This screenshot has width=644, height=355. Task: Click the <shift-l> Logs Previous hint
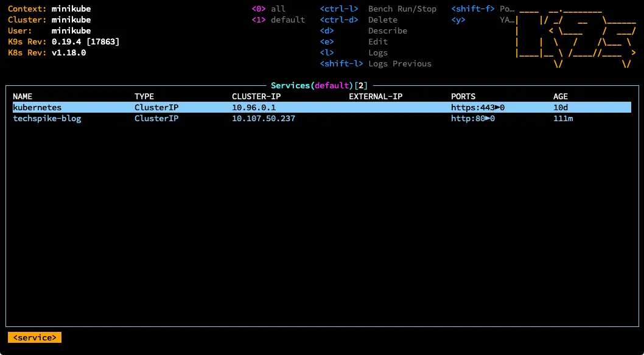point(376,64)
